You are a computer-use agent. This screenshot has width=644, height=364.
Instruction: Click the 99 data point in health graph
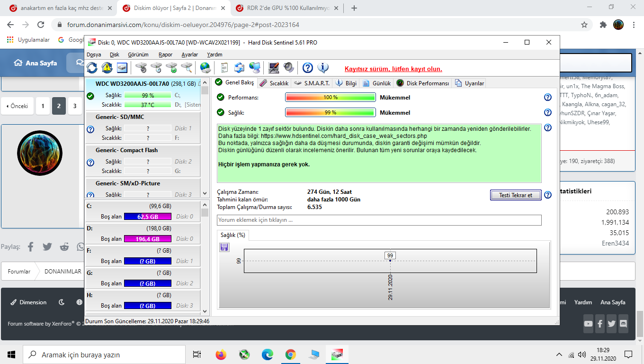pos(390,260)
